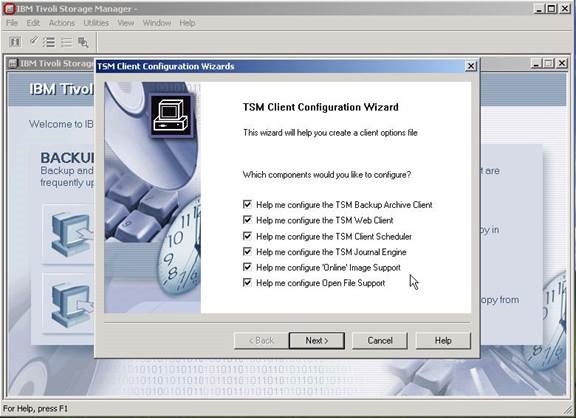Click the checklist toolbar icon with checkmark

pos(49,42)
